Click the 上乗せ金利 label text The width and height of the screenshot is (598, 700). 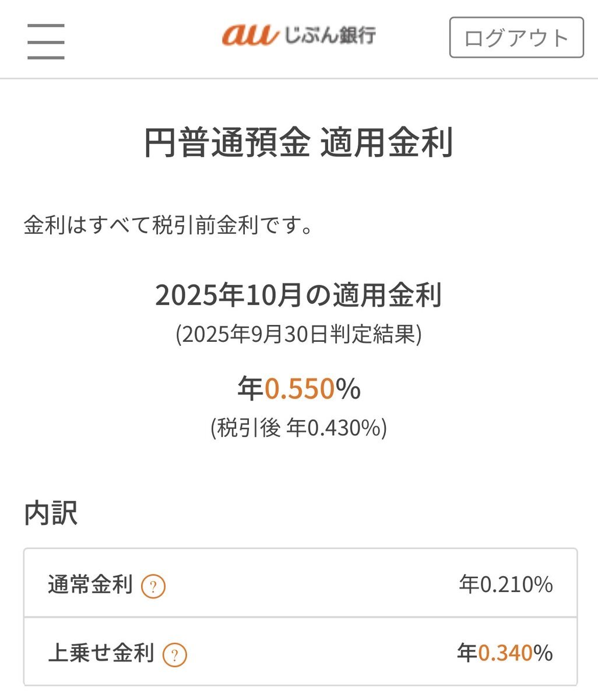pyautogui.click(x=101, y=653)
